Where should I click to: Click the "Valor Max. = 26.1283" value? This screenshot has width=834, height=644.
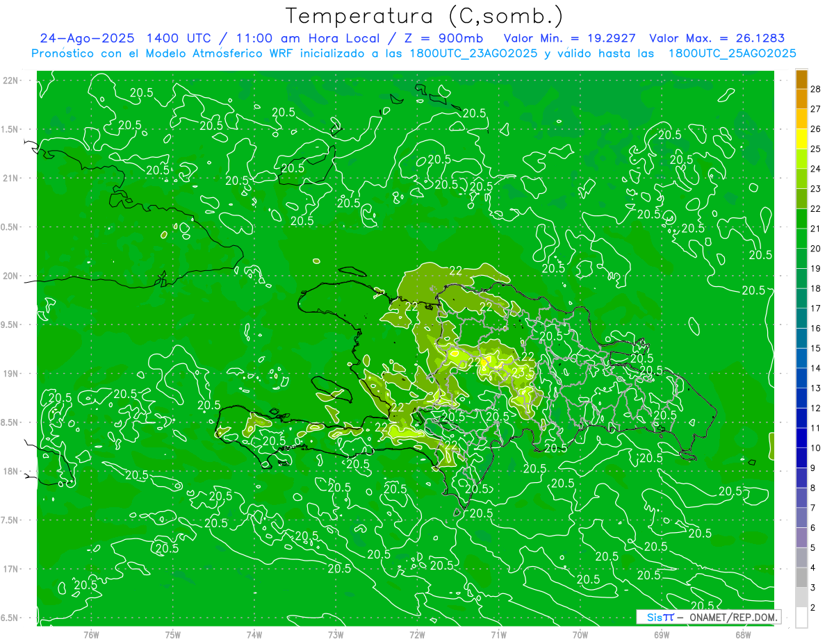click(717, 39)
